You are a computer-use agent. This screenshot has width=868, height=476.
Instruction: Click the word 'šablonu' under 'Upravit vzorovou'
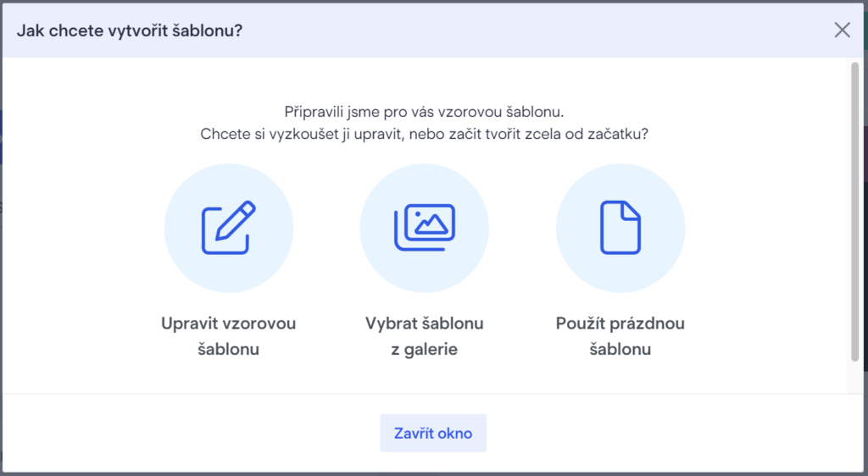click(x=228, y=349)
